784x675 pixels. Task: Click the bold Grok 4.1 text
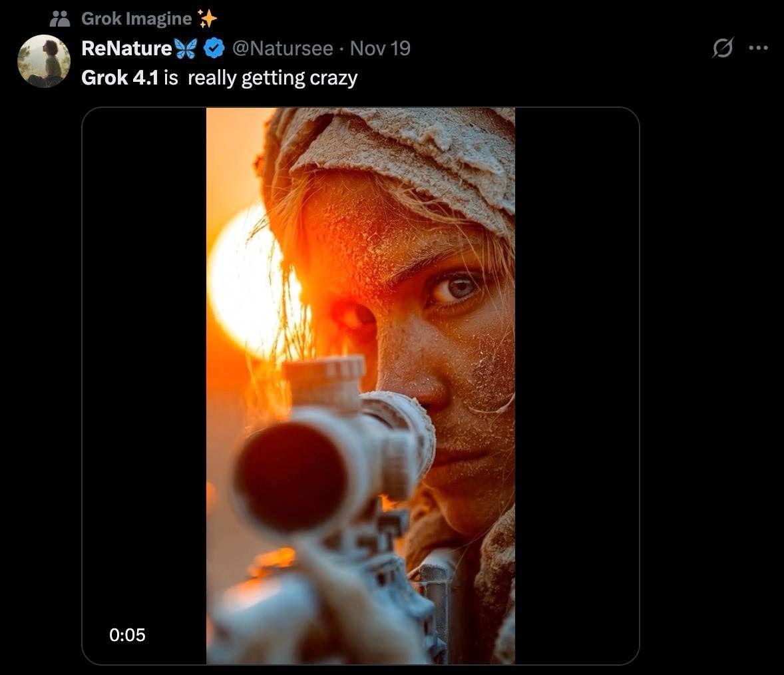pos(120,78)
